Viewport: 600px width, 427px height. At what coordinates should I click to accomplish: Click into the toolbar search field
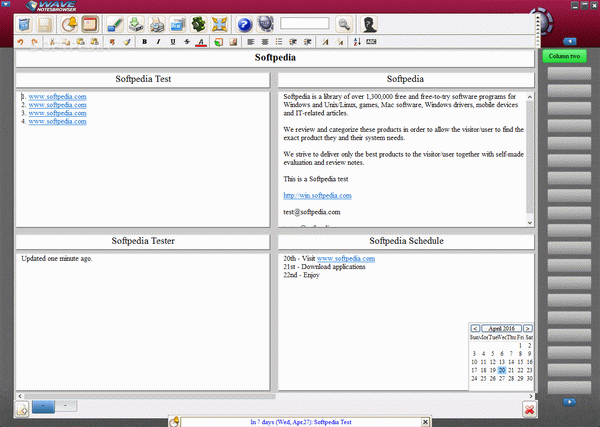(305, 23)
